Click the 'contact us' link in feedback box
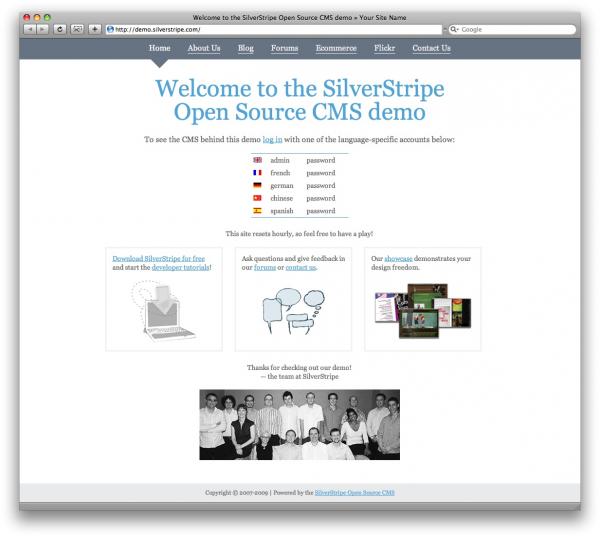600x537 pixels. 301,267
